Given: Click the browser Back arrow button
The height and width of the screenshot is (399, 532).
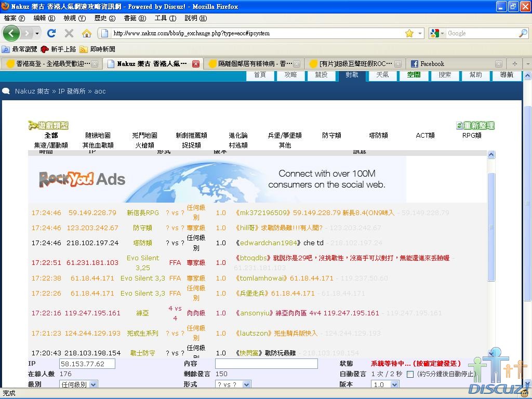Looking at the screenshot, I should pyautogui.click(x=11, y=33).
